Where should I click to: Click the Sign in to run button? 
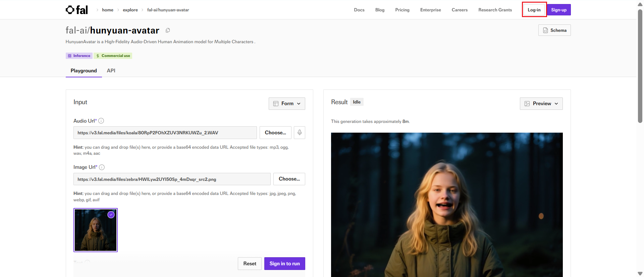284,264
